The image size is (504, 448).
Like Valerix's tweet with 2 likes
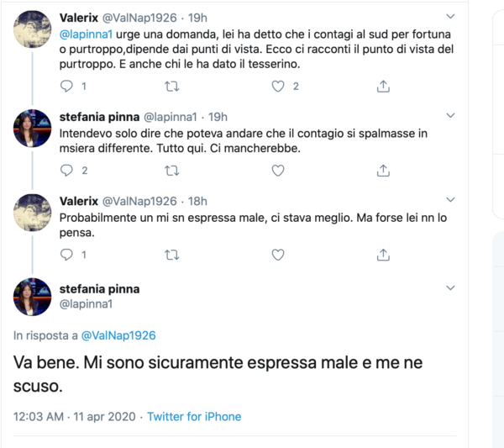pos(278,86)
